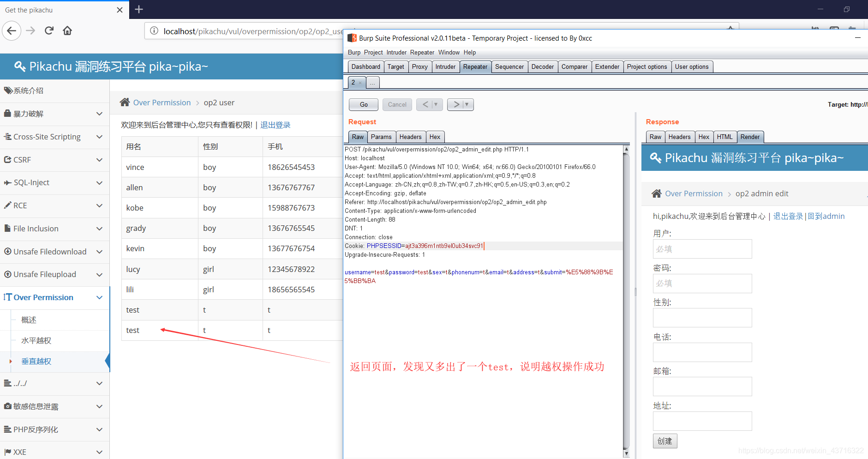Click the pencil icon beside RCE

tap(7, 205)
